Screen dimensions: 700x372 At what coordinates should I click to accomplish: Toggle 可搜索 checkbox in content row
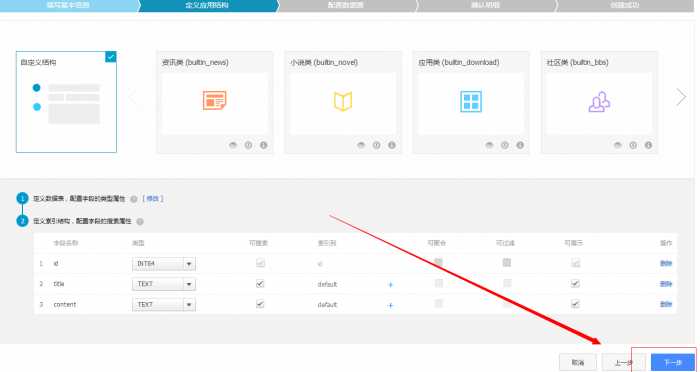[x=260, y=304]
